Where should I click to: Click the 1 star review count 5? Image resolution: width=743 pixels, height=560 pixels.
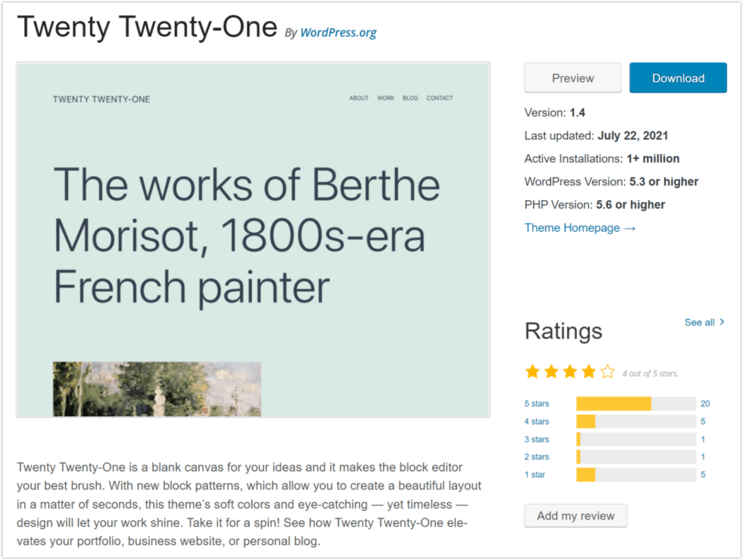pyautogui.click(x=703, y=474)
